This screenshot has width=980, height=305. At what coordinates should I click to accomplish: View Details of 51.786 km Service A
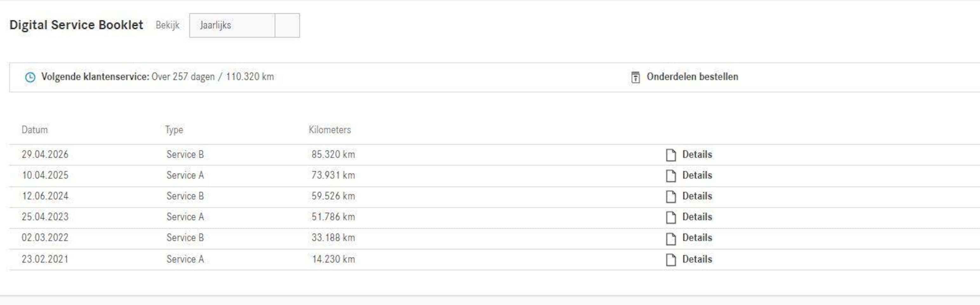point(697,217)
